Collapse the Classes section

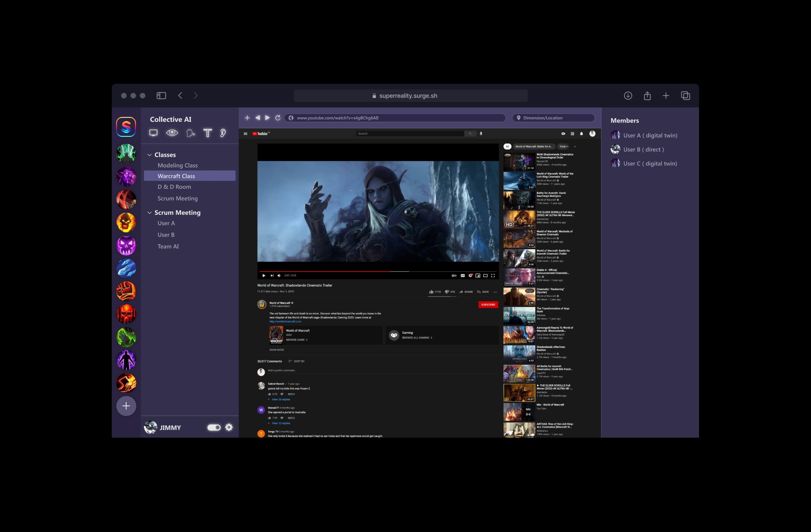pos(149,155)
